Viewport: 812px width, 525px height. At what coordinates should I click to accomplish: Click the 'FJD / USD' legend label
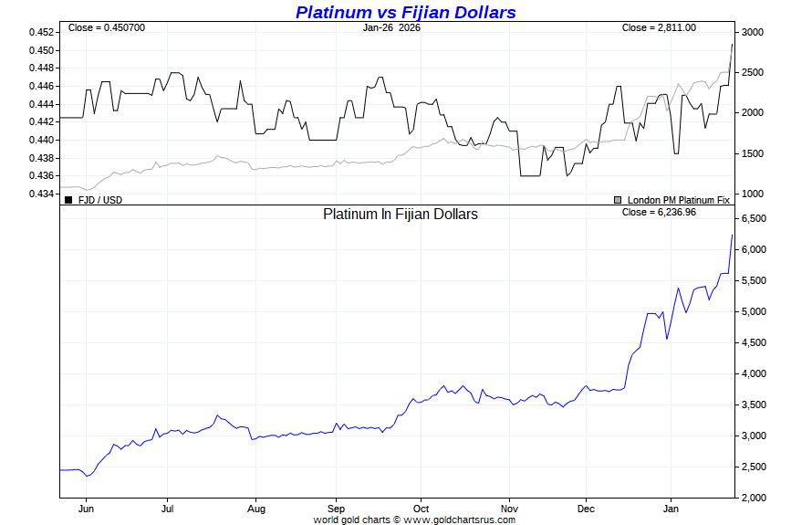coord(100,200)
